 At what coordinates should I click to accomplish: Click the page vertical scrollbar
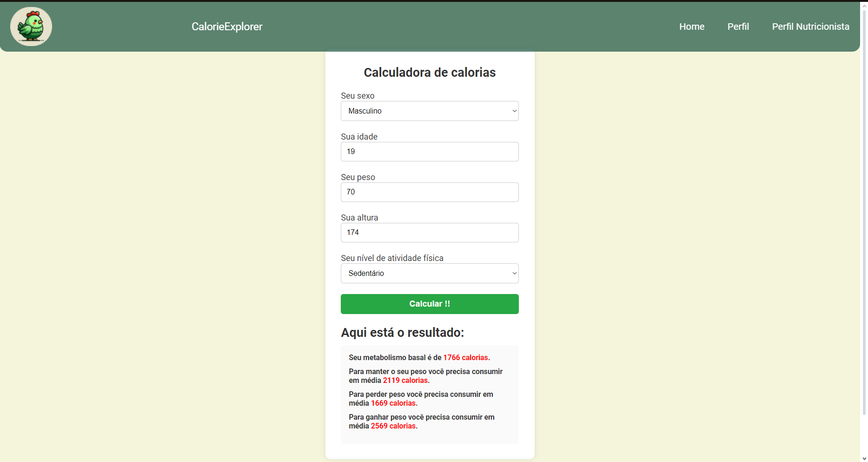864,212
